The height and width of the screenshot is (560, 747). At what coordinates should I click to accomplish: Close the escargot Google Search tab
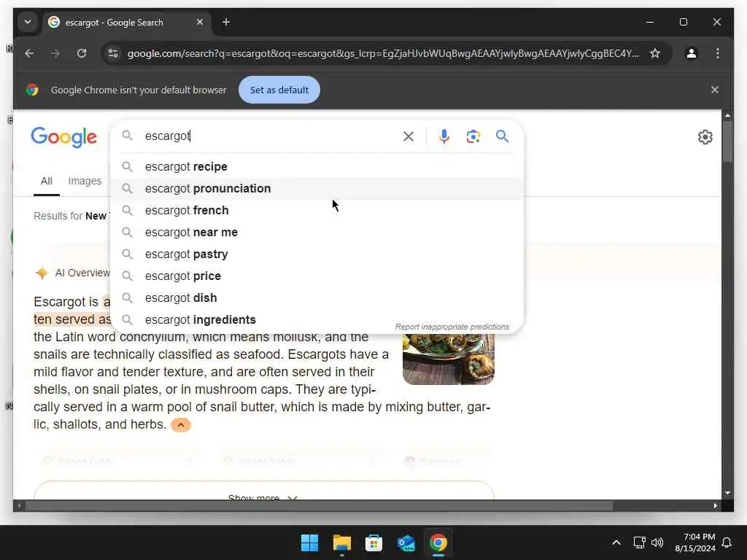200,23
